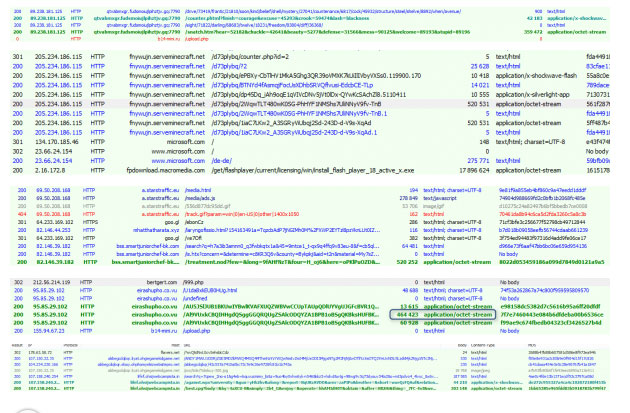Click the IP address 2.16.172.8
Screen dimensions: 630x413
tap(50, 170)
